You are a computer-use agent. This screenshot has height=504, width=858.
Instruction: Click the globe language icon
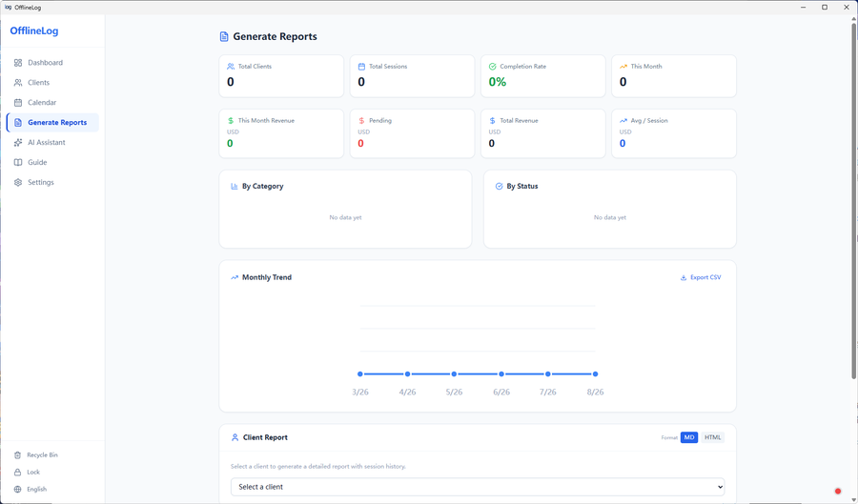click(x=17, y=490)
